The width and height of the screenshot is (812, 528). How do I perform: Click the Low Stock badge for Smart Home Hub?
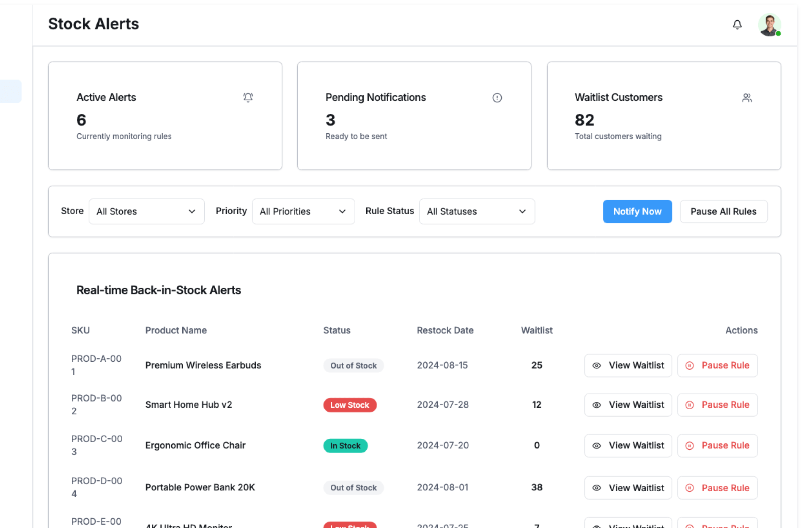349,405
